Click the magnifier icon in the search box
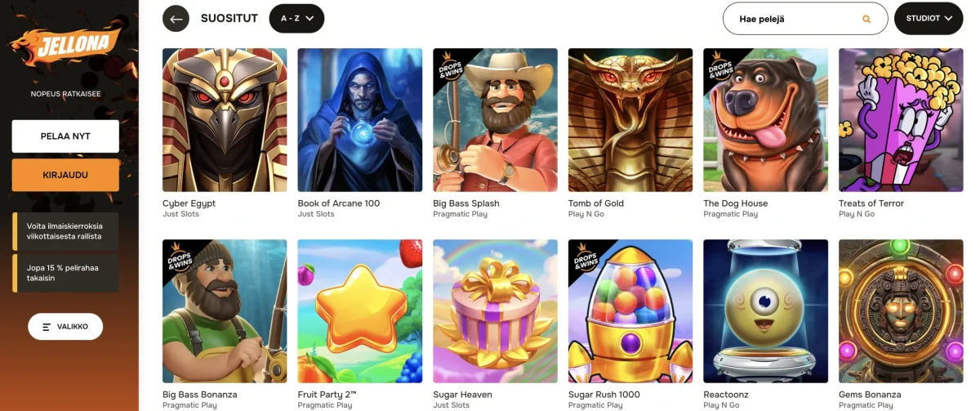This screenshot has width=980, height=411. (x=866, y=19)
